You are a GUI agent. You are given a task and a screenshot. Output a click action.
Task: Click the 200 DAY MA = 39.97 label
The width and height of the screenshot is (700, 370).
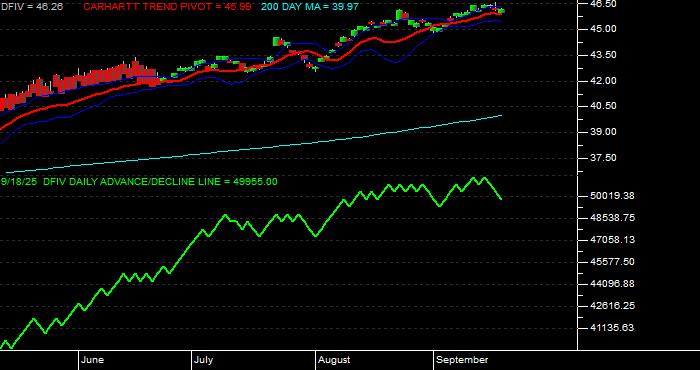coord(309,7)
